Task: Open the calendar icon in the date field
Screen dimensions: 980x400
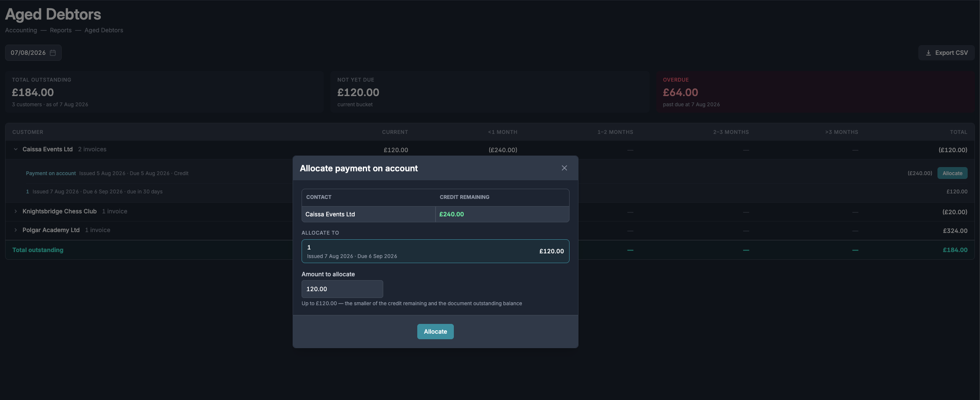Action: (53, 53)
